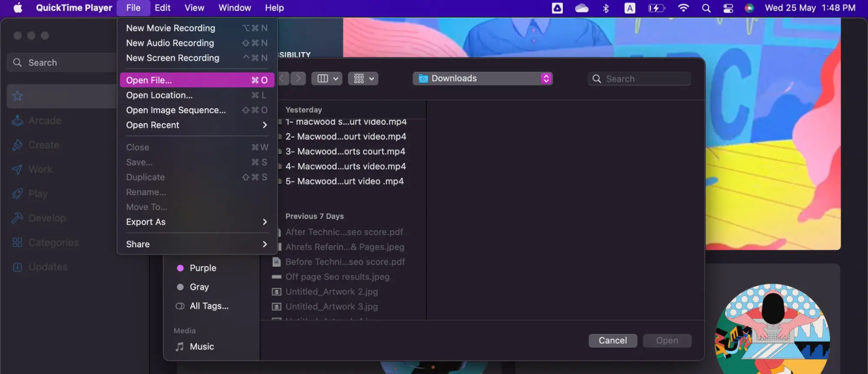Click the iCloud status icon

(x=581, y=8)
